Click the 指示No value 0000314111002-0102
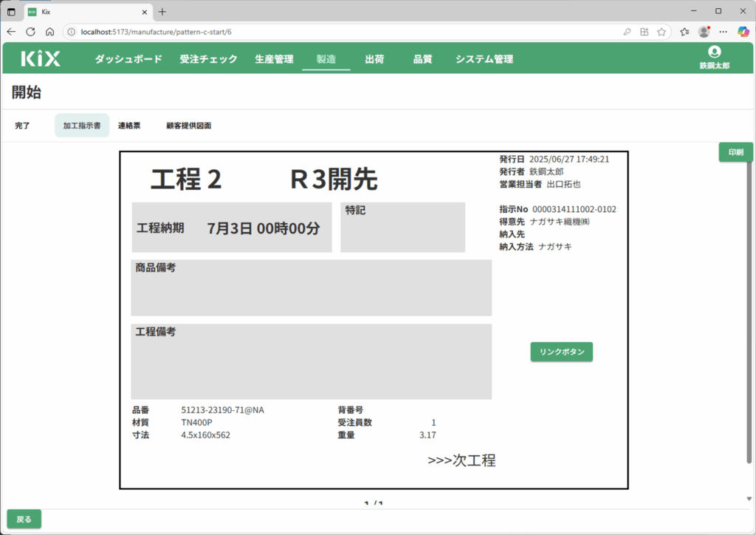Image resolution: width=756 pixels, height=535 pixels. tap(574, 209)
